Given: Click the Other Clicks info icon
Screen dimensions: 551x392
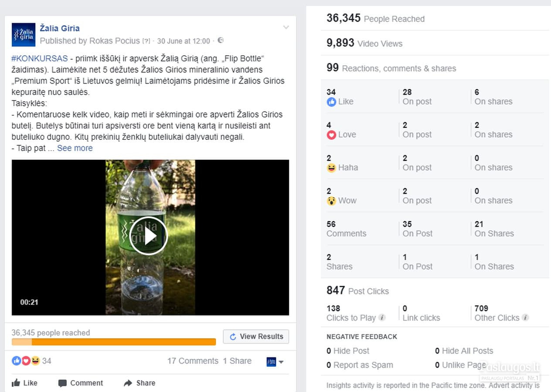Looking at the screenshot, I should pyautogui.click(x=525, y=318).
